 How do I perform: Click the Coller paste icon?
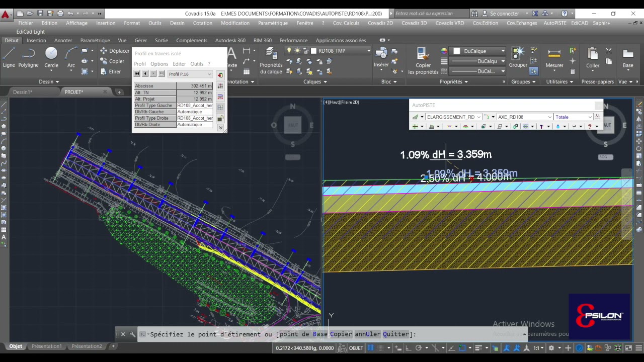tap(592, 58)
